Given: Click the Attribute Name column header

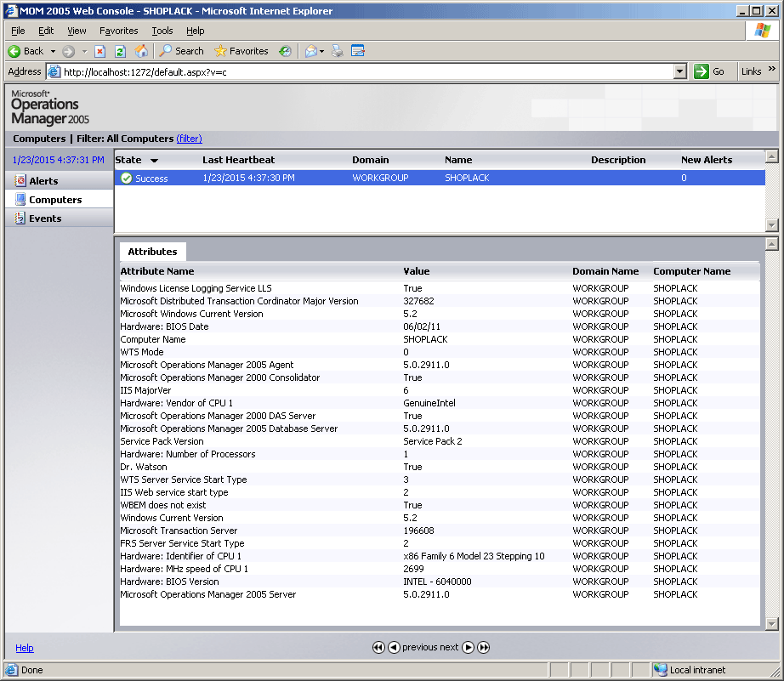Looking at the screenshot, I should (x=157, y=271).
